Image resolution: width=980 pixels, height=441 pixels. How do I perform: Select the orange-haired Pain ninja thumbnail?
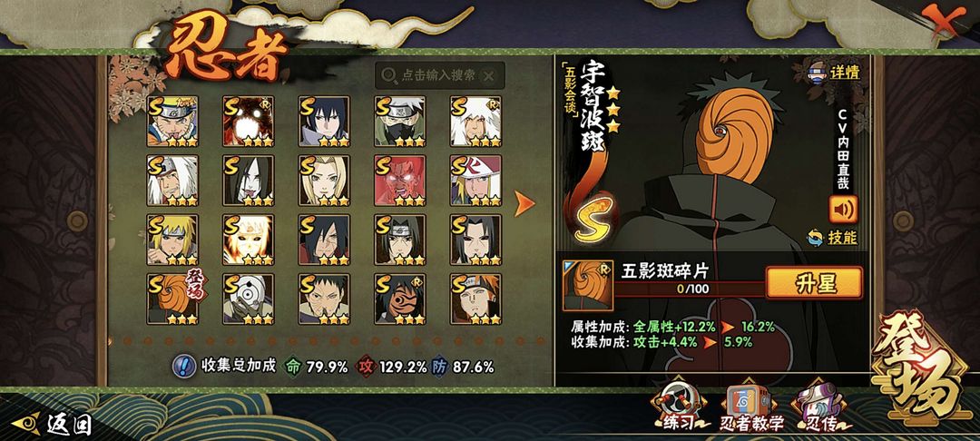coord(475,299)
